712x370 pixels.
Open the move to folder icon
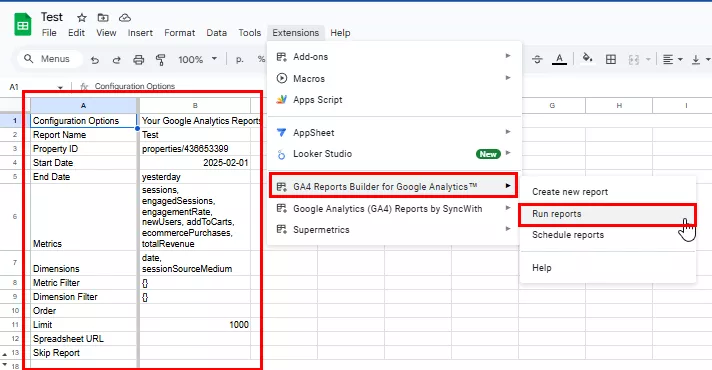[103, 18]
